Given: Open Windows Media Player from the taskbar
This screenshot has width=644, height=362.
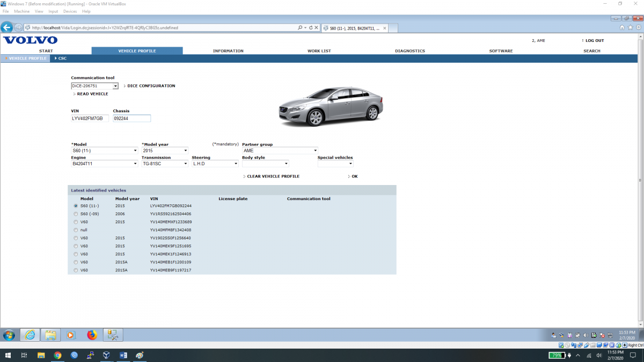Looking at the screenshot, I should click(71, 335).
